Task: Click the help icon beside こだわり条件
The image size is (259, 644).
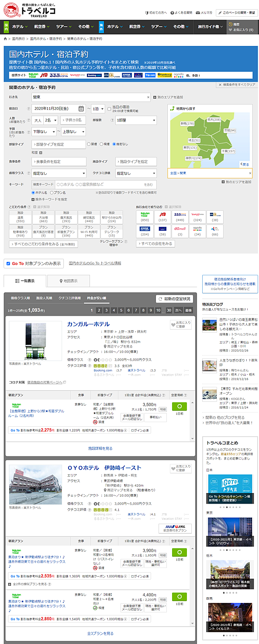Action: 29,206
